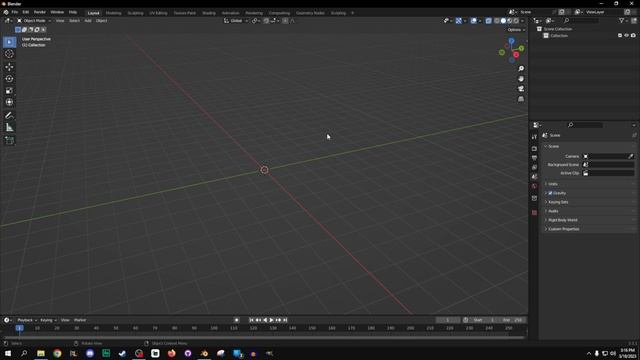
Task: Open the File menu
Action: [x=15, y=12]
